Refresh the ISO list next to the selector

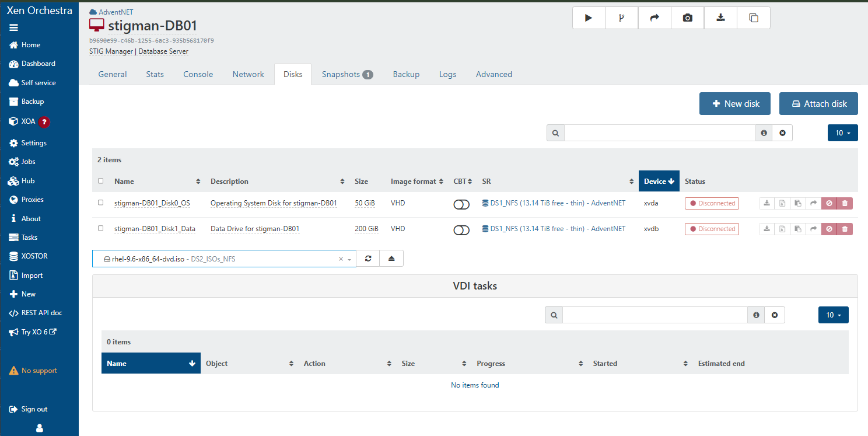pos(368,259)
